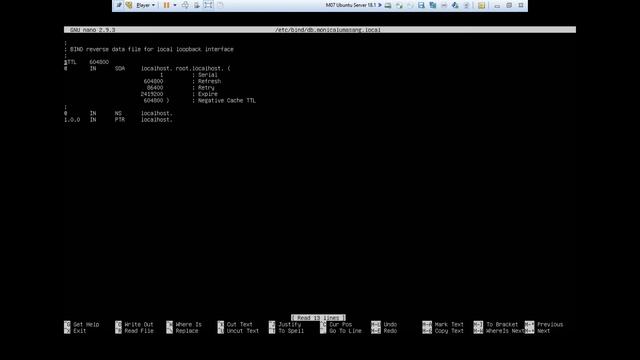Expand the devices chevron after VM name
Viewport: 640px width, 360px height.
coord(380,5)
